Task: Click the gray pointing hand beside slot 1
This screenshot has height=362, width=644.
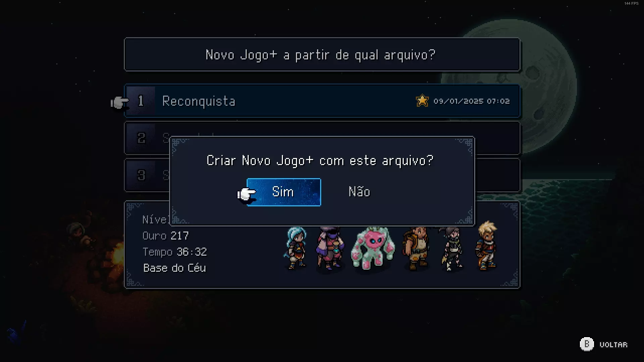Action: (120, 102)
